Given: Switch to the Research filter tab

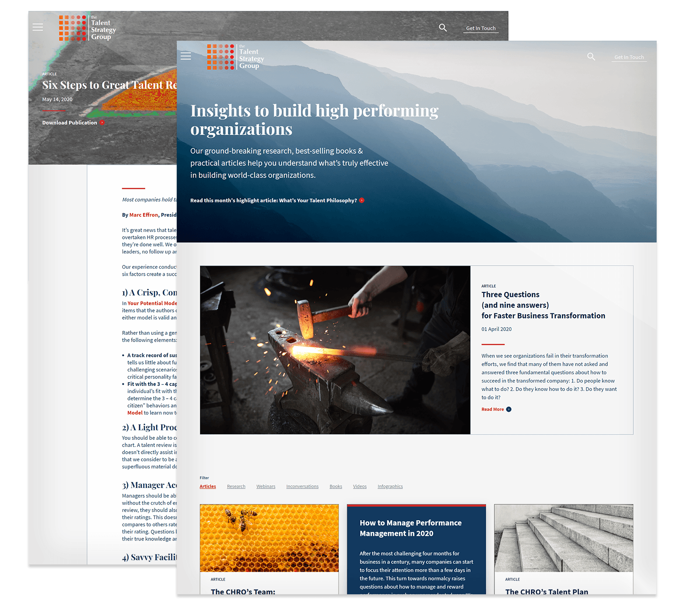Looking at the screenshot, I should pyautogui.click(x=236, y=486).
